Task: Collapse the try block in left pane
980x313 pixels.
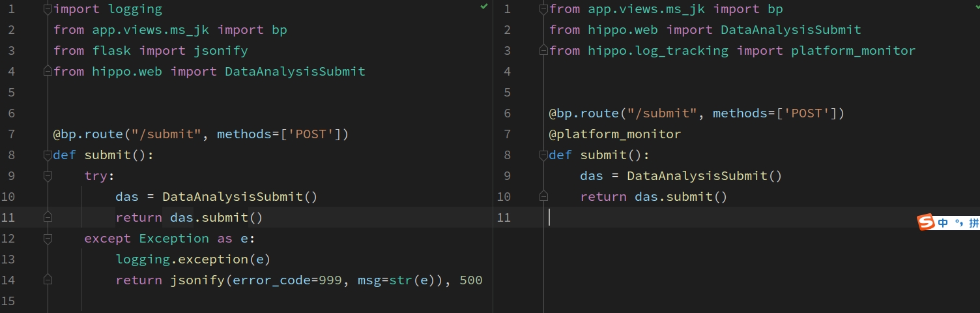Action: [x=48, y=176]
